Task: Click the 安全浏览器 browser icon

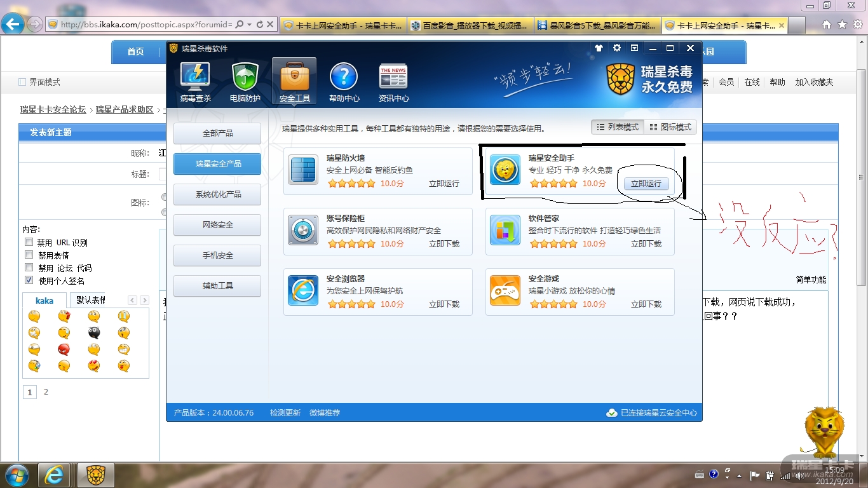Action: [x=303, y=291]
